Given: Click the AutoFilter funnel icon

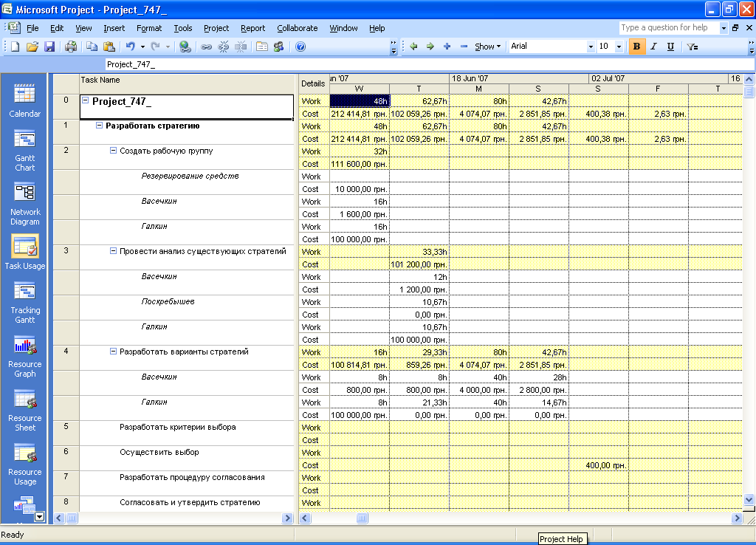Looking at the screenshot, I should click(x=693, y=47).
